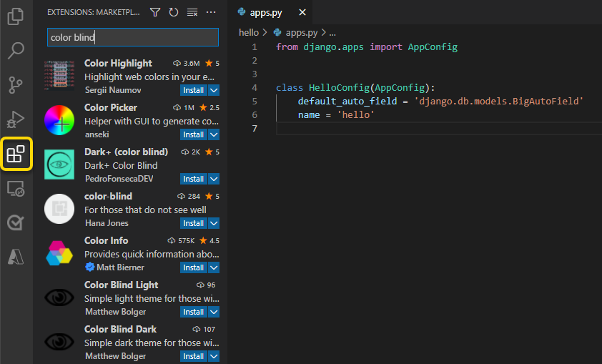
Task: Open the extensions panel more actions menu
Action: point(210,12)
